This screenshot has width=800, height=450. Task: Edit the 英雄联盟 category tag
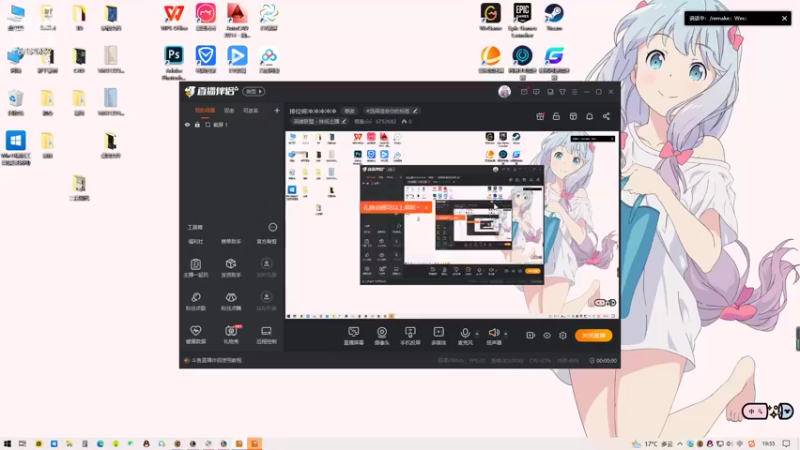(320, 121)
